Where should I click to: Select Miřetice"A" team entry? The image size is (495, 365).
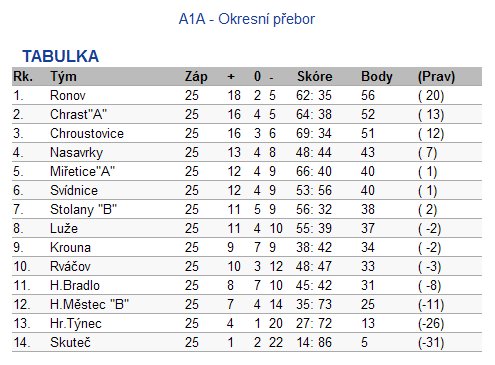click(x=82, y=172)
